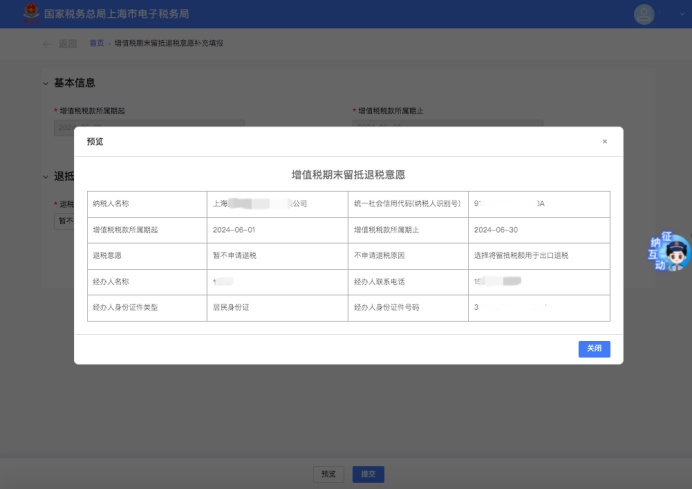Screen dimensions: 692x489
Task: Click the 征纳互动 assistant mascot icon
Action: (x=670, y=254)
